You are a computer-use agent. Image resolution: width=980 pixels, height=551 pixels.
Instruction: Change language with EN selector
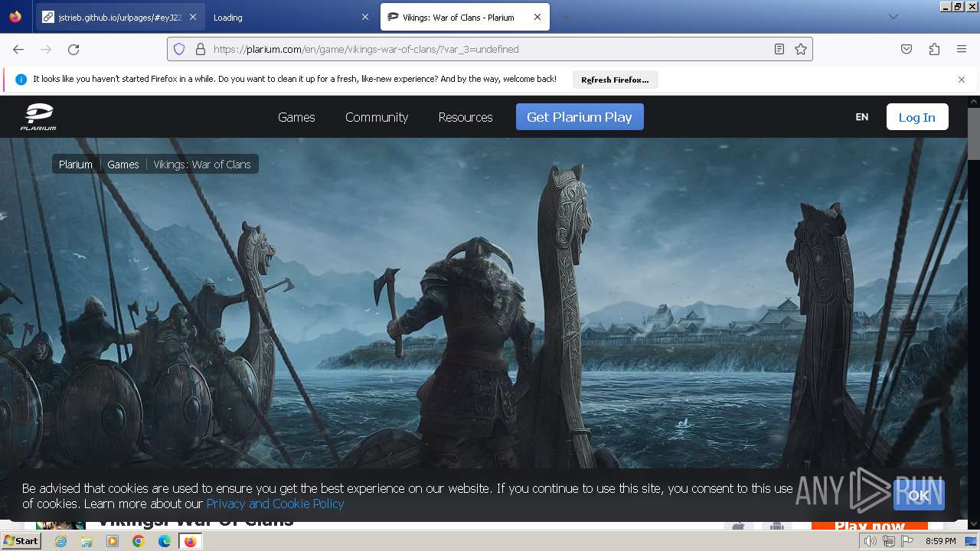click(x=862, y=117)
